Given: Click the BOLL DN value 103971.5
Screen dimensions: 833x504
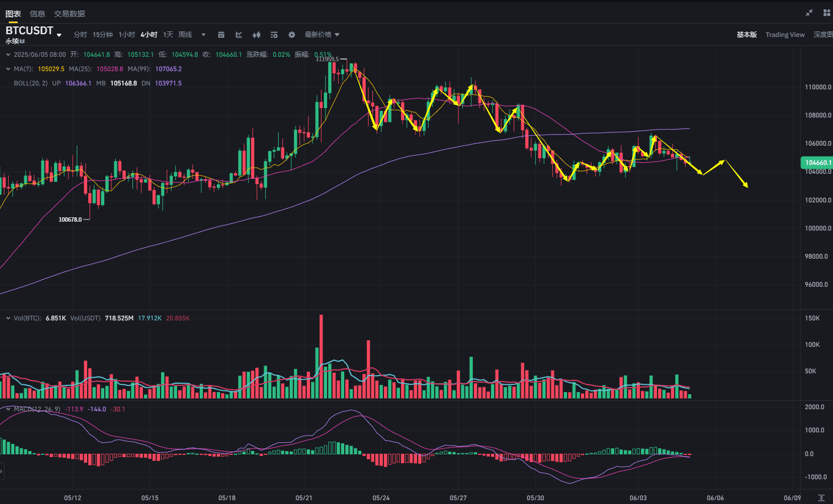Looking at the screenshot, I should click(x=168, y=83).
